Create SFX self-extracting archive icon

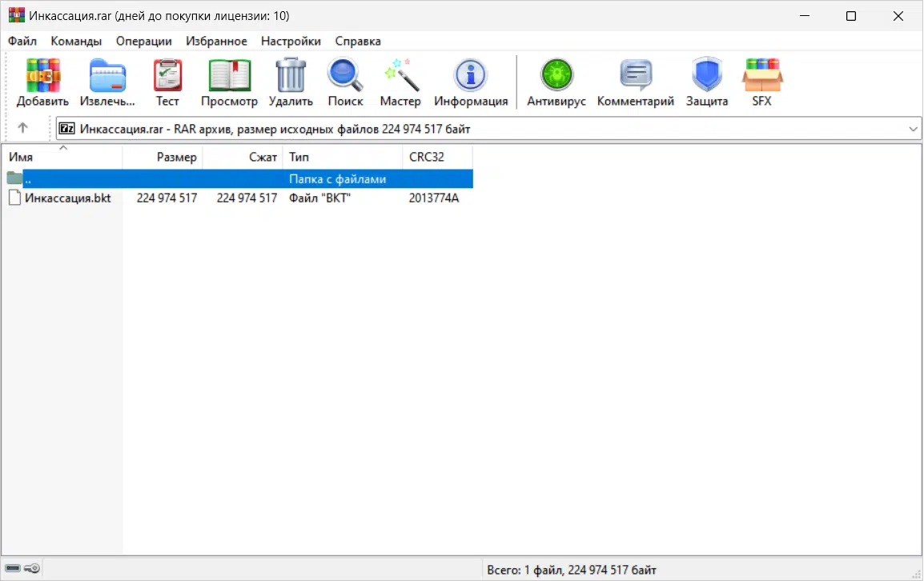click(762, 75)
